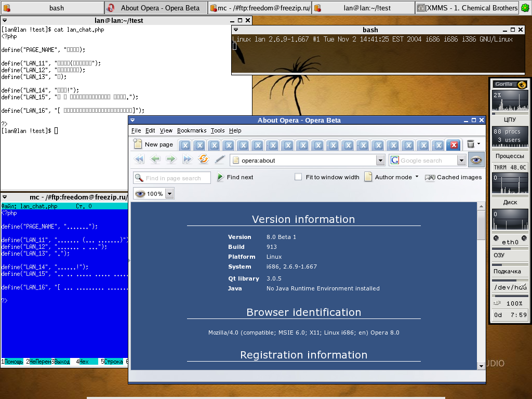Click the eye icon in zoom box
Image resolution: width=532 pixels, height=399 pixels.
click(x=140, y=194)
